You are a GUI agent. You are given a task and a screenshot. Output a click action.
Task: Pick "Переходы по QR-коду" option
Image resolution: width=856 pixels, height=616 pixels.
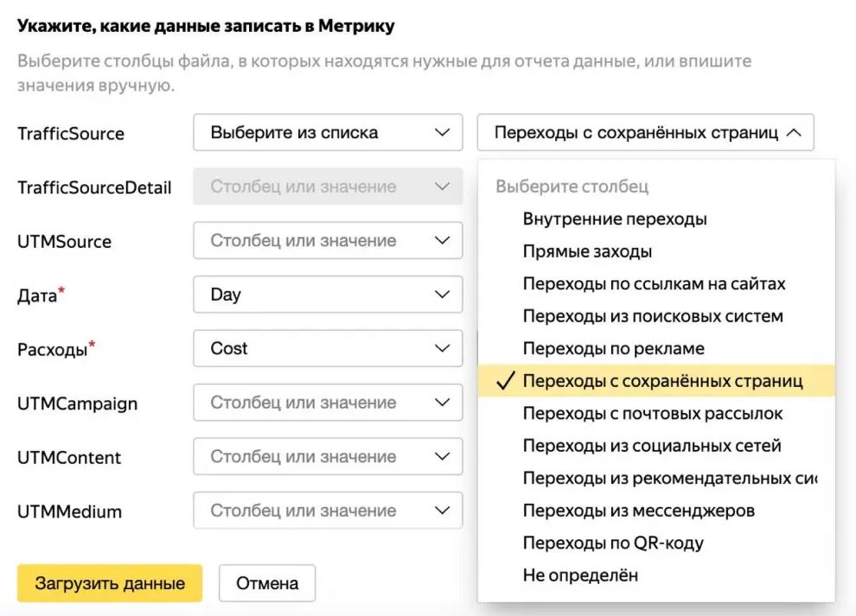click(614, 543)
